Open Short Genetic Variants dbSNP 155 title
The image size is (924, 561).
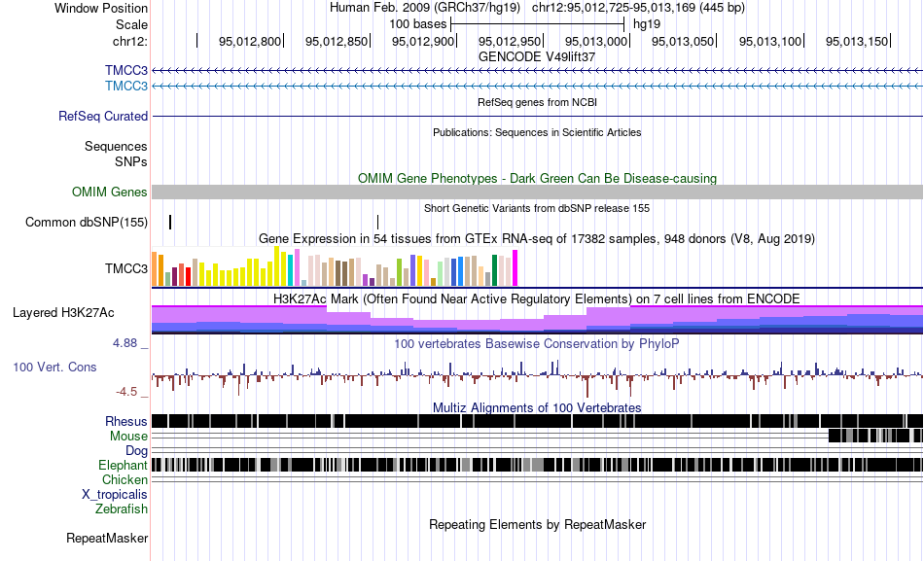(537, 209)
